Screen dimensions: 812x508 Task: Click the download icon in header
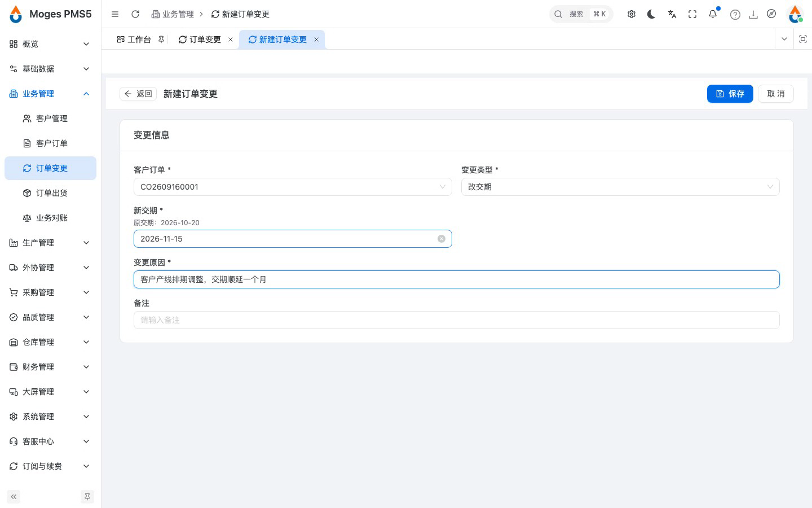click(753, 15)
